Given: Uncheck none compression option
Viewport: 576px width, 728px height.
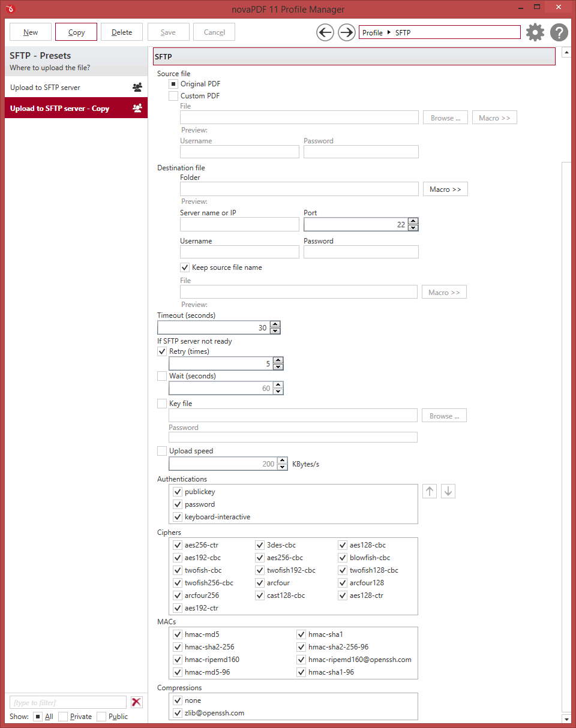Looking at the screenshot, I should point(178,700).
